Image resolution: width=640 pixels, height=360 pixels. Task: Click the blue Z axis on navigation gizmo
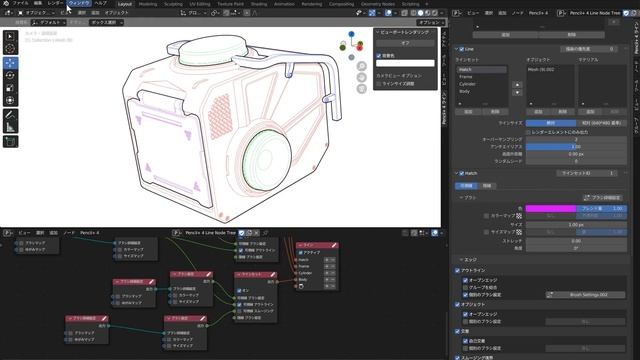click(351, 34)
